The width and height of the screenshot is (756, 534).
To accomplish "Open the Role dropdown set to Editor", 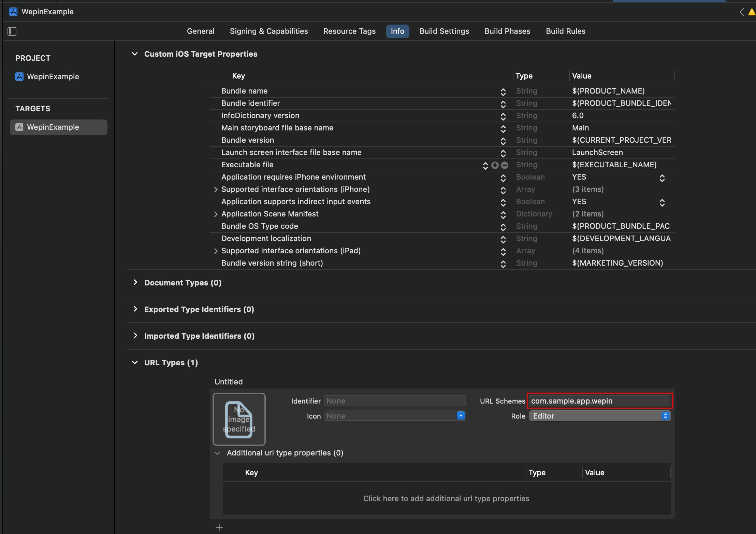I will coord(600,416).
